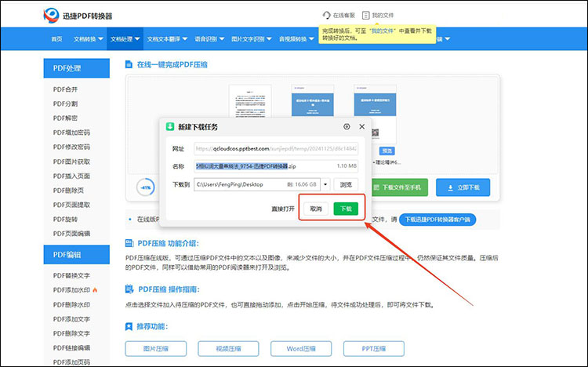Click the 立即下载 blue button
This screenshot has width=588, height=367.
tap(463, 187)
